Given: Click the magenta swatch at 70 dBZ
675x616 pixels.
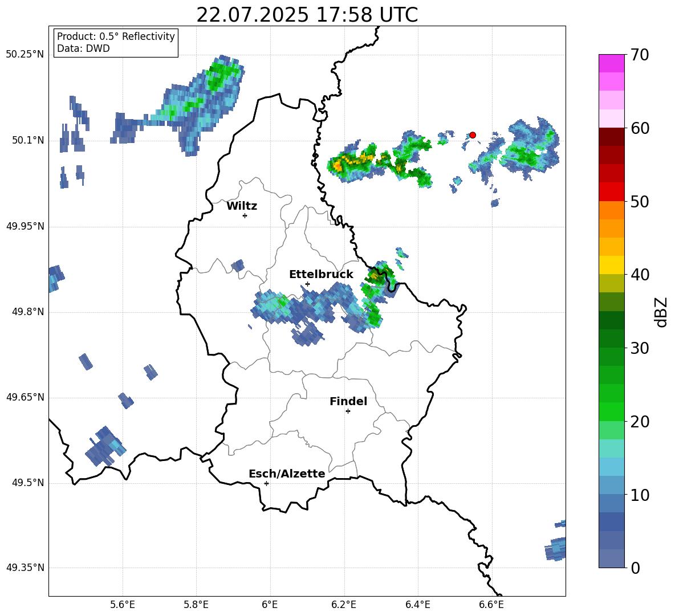Looking at the screenshot, I should coord(611,63).
